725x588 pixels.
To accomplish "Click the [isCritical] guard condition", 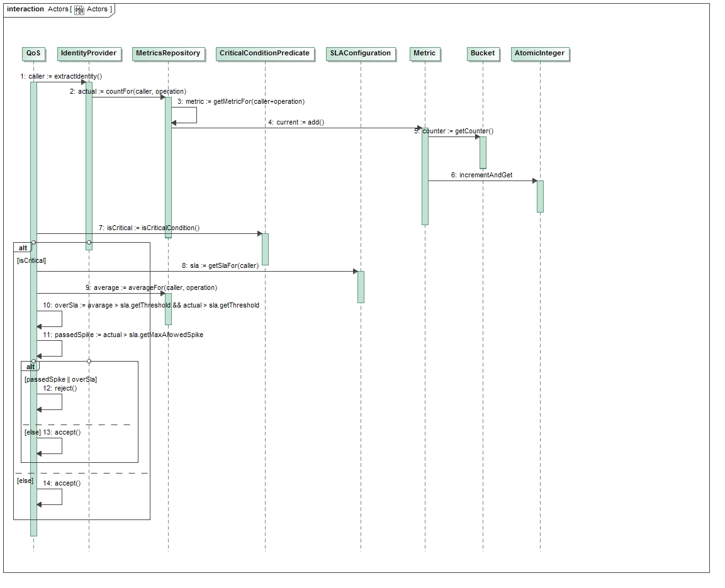I will pyautogui.click(x=31, y=260).
